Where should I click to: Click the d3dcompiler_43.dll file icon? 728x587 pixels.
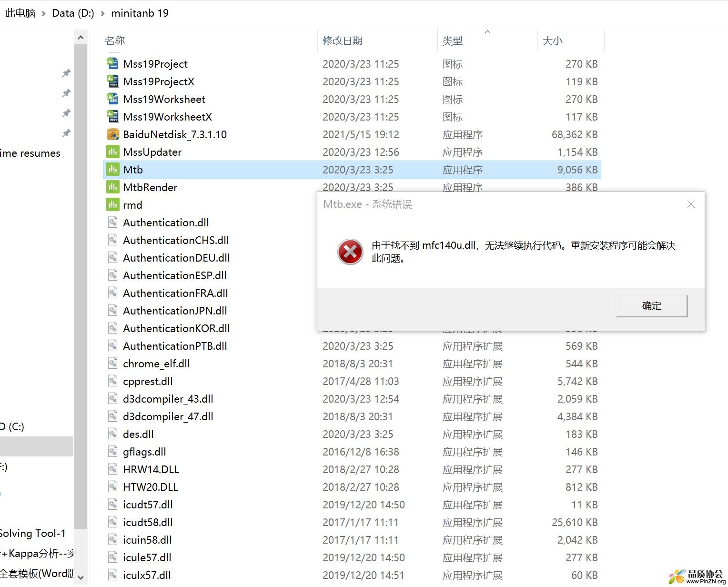[x=112, y=399]
